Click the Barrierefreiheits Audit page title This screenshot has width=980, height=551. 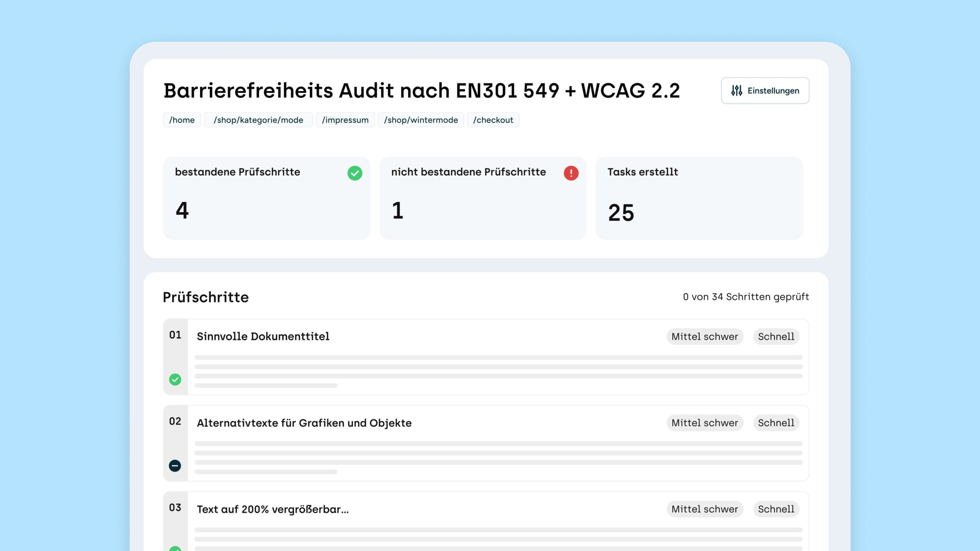tap(421, 91)
